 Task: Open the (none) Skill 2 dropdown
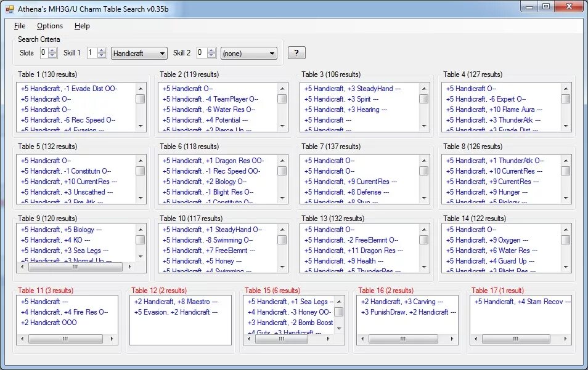click(248, 53)
